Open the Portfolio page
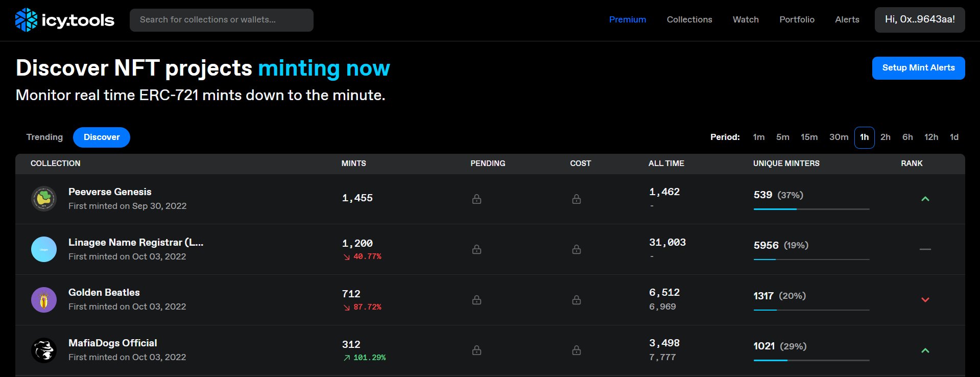This screenshot has width=980, height=377. 797,19
